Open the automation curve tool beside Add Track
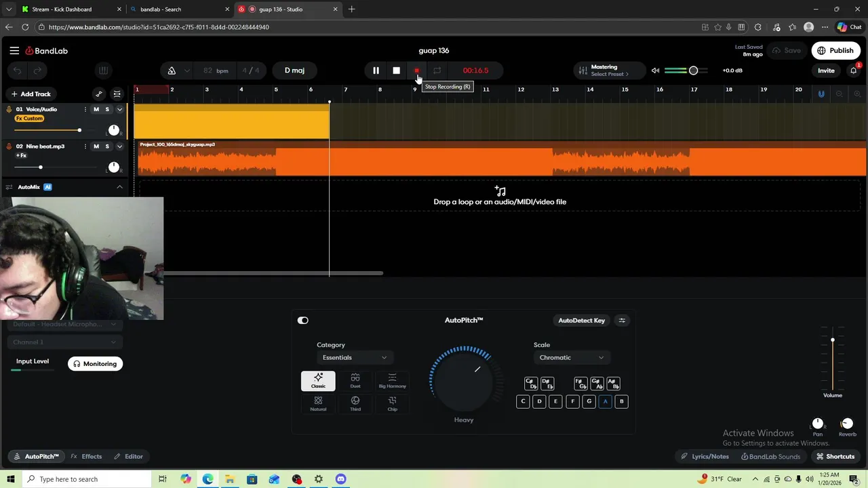 click(x=99, y=94)
